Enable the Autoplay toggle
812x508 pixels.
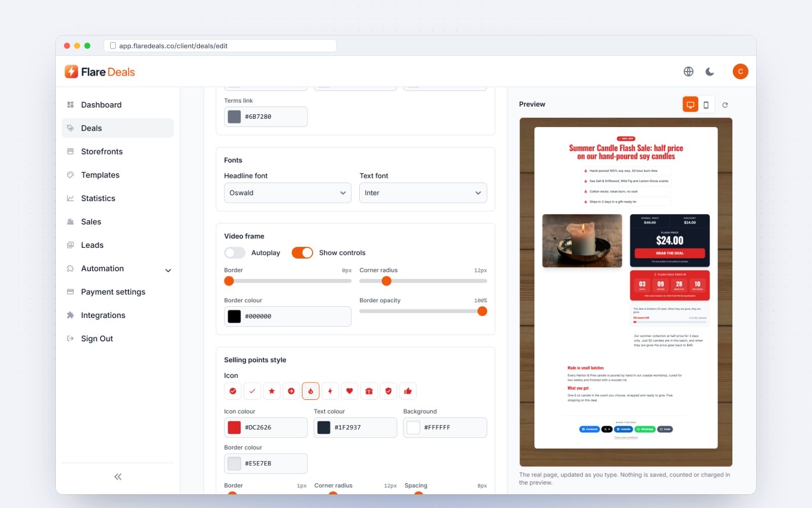coord(234,252)
